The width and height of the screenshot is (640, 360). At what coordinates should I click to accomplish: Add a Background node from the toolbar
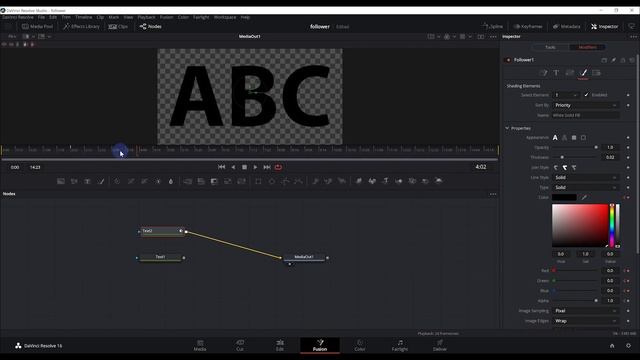[61, 181]
